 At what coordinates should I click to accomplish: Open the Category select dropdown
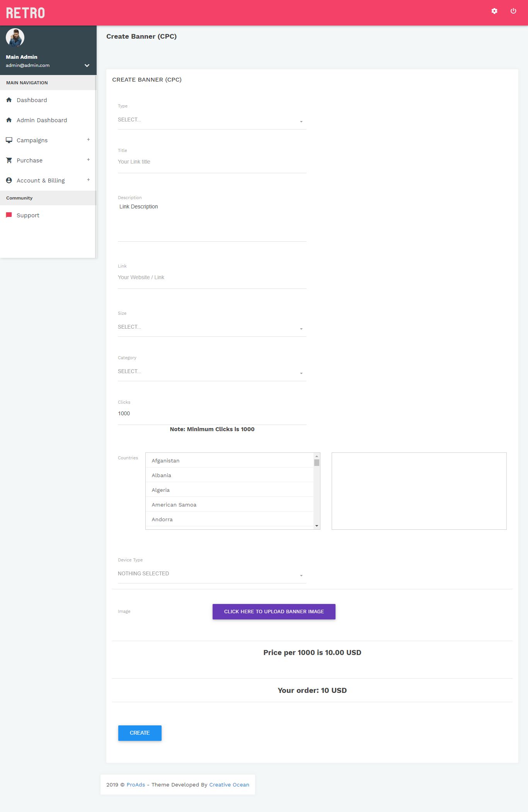coord(212,372)
